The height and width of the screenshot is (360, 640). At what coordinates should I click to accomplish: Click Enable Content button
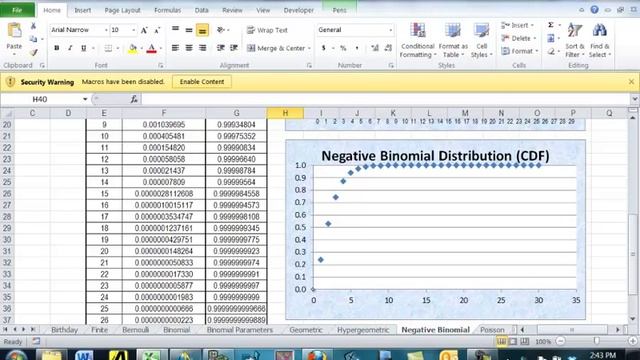coord(202,82)
